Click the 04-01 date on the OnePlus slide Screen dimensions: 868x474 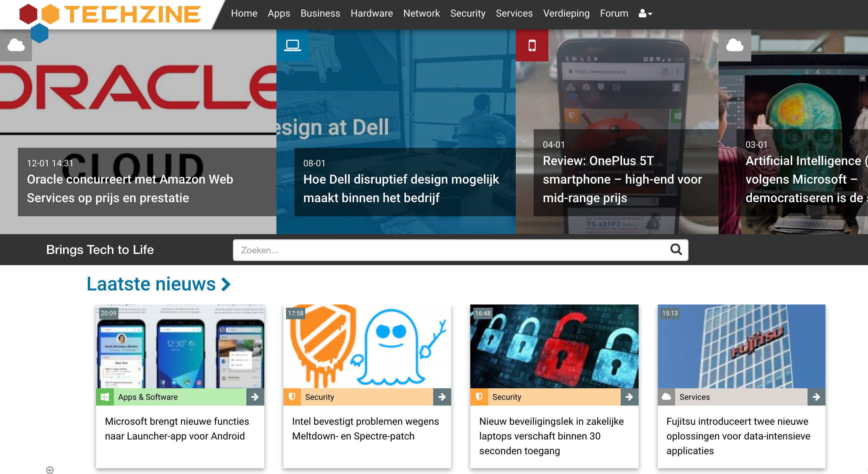pos(553,145)
